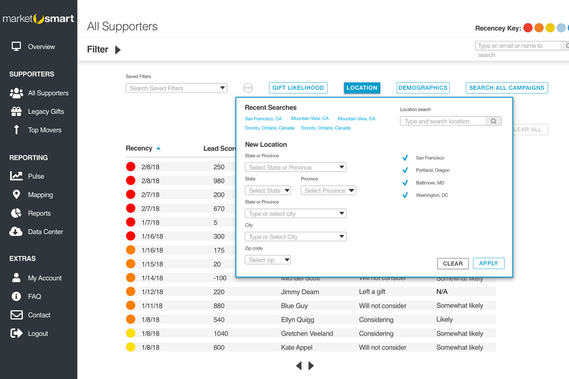Click the Mapping pin icon

click(x=16, y=195)
